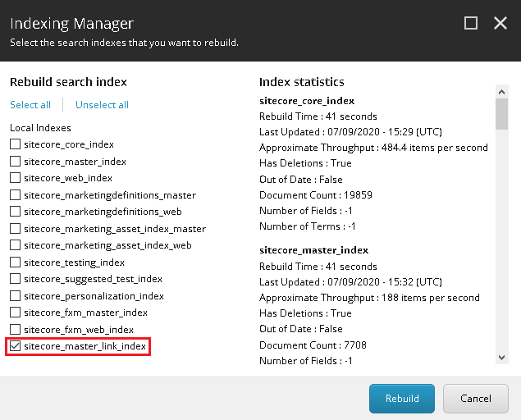Click 'Approximate Throughput : 484.4 items per second'
Screen dimensions: 521x420
(373, 148)
